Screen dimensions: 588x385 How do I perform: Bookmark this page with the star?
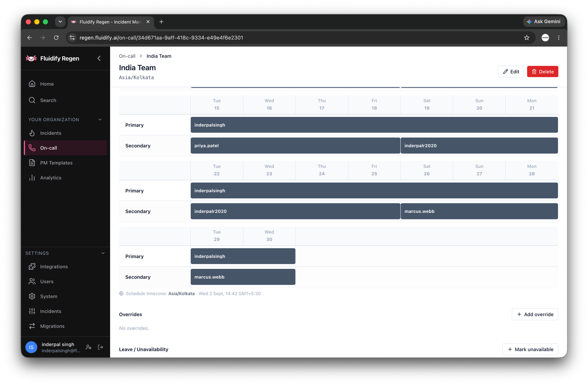(x=527, y=38)
